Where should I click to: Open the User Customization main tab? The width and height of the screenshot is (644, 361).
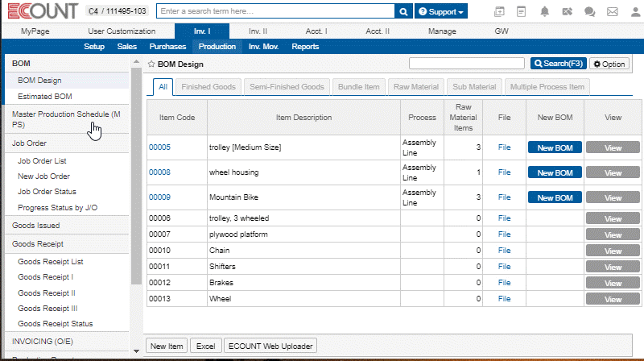pyautogui.click(x=122, y=31)
